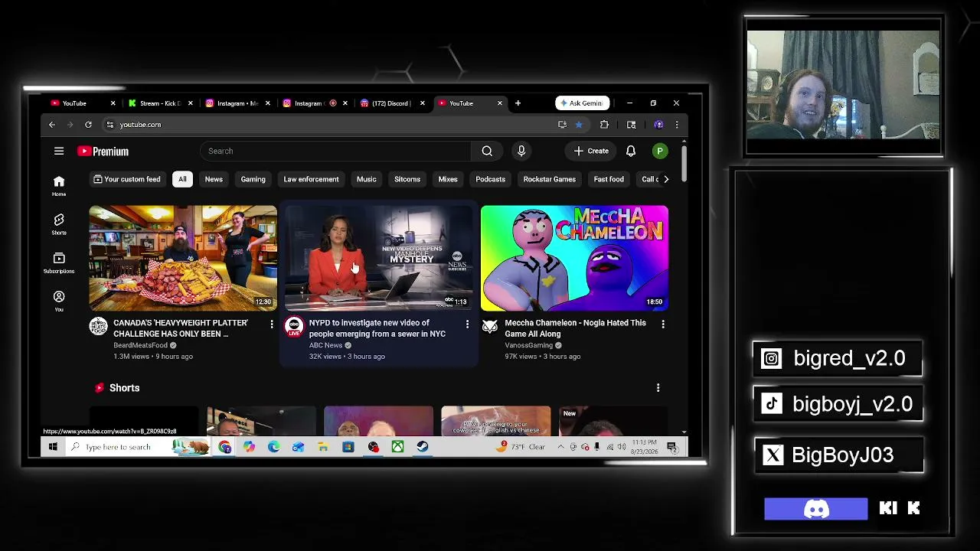Open Shorts from the sidebar
Viewport: 980px width, 551px height.
click(x=59, y=224)
